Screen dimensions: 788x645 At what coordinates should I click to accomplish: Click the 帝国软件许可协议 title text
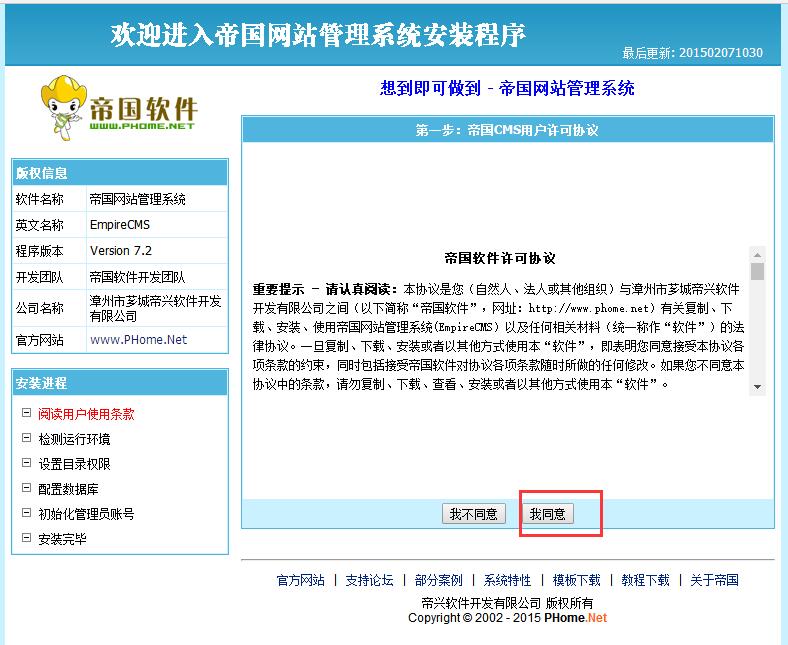coord(500,258)
